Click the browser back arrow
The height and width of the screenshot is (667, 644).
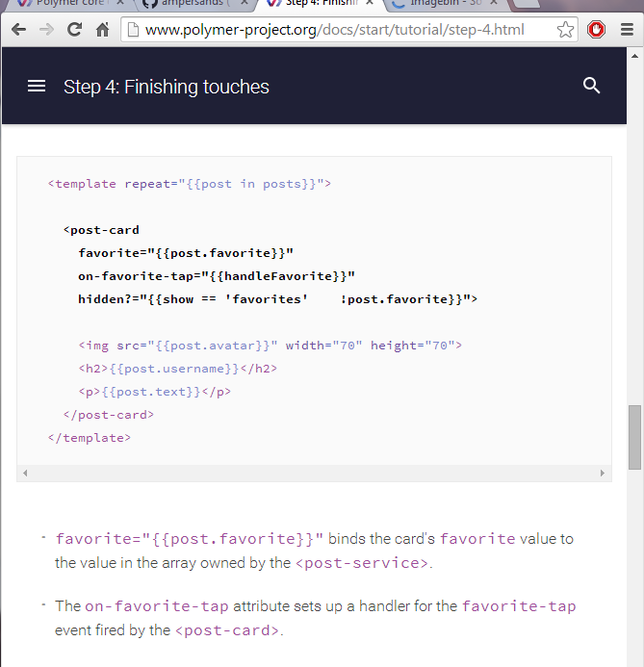point(18,30)
